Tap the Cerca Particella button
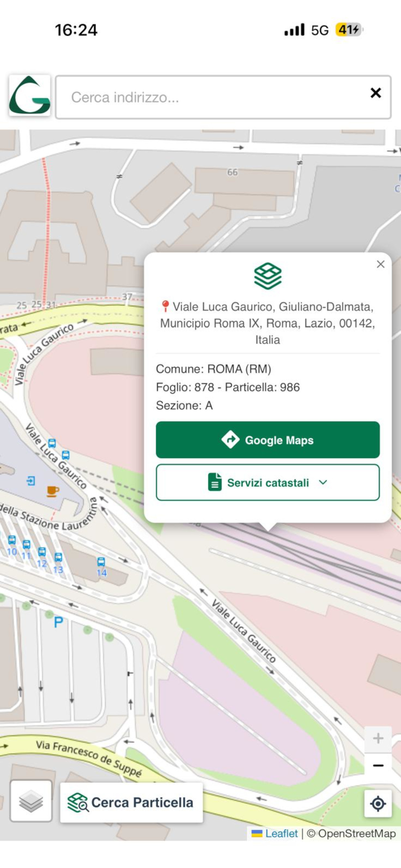401x868 pixels. pyautogui.click(x=131, y=802)
